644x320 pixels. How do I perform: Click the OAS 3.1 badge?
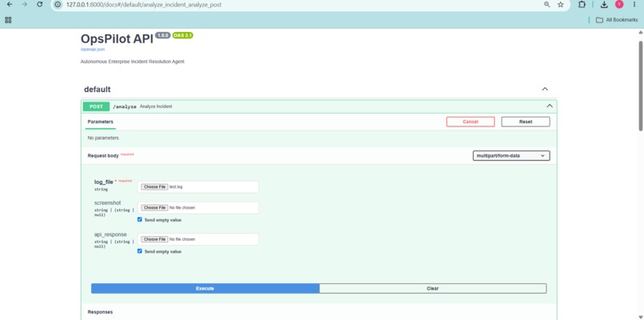[183, 35]
